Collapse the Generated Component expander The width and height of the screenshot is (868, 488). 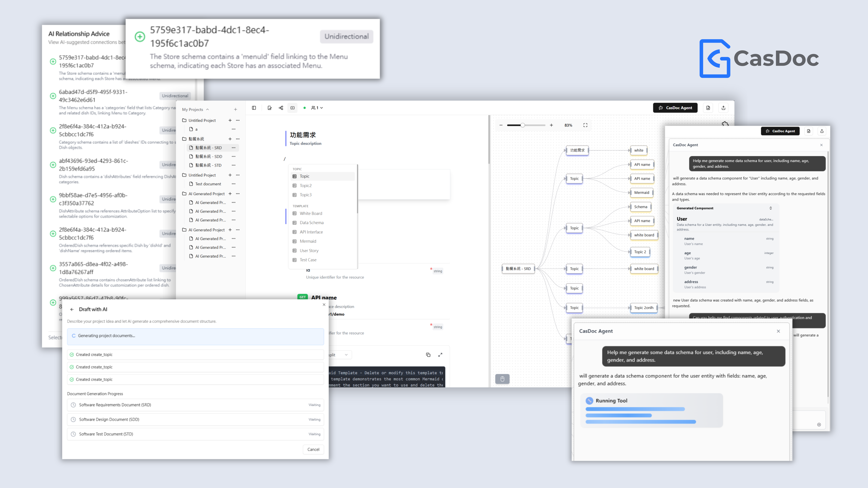tap(771, 208)
